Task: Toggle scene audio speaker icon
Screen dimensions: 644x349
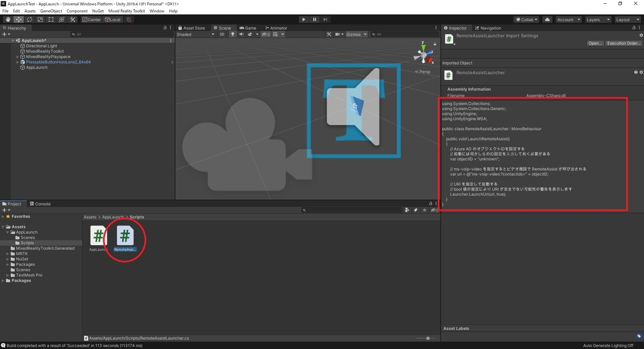Action: (x=241, y=34)
